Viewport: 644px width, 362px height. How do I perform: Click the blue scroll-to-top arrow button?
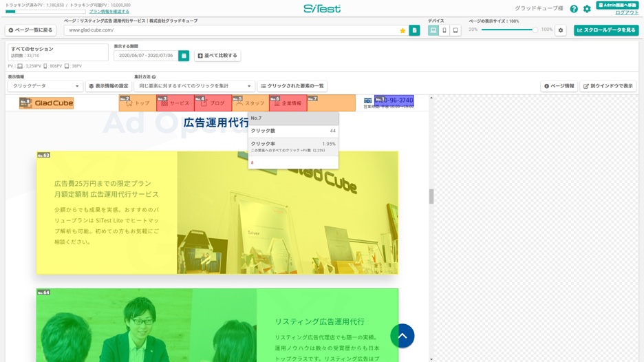click(402, 336)
